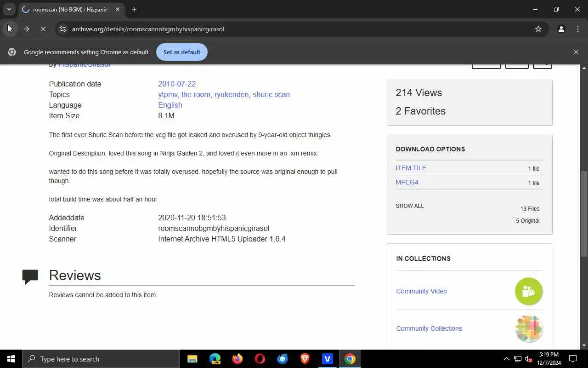The width and height of the screenshot is (588, 368).
Task: Open the tab search dropdown arrow
Action: point(9,9)
